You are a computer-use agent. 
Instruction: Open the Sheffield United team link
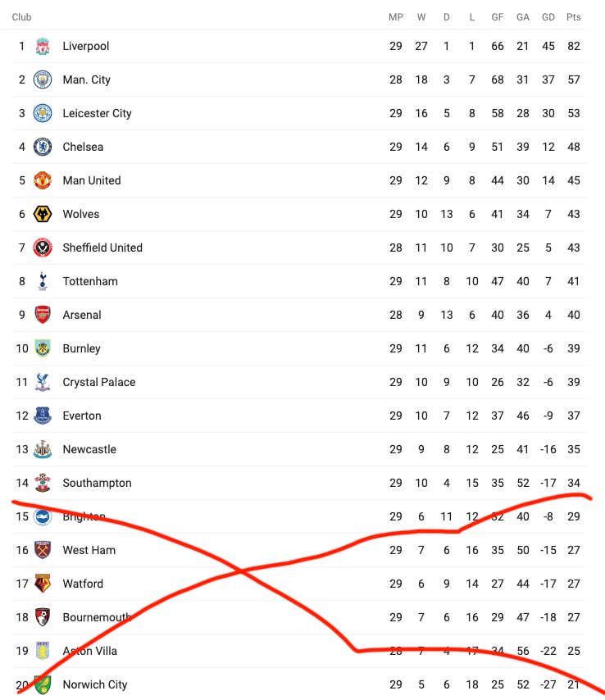pyautogui.click(x=102, y=248)
